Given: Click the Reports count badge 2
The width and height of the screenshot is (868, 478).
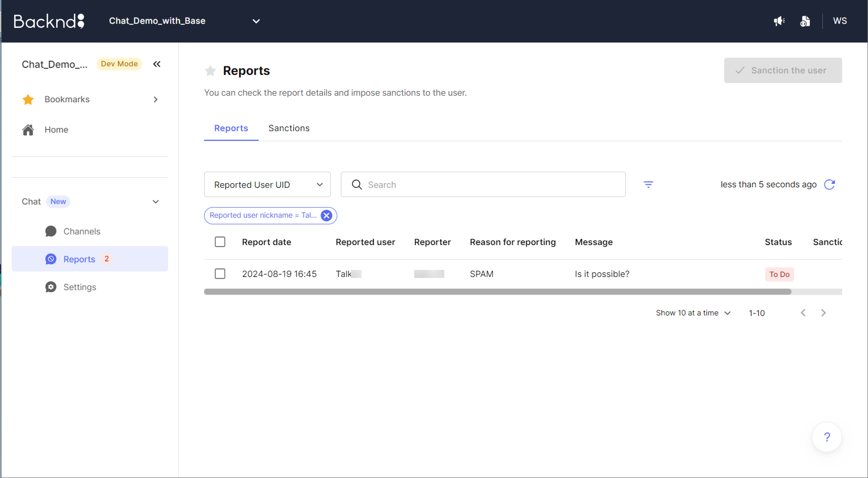Looking at the screenshot, I should click(106, 259).
